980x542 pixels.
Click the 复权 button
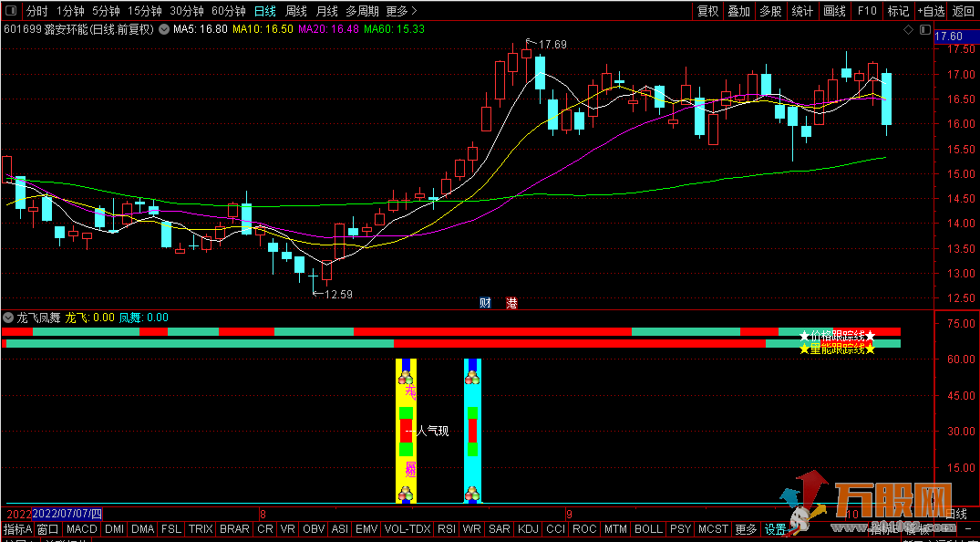point(708,11)
